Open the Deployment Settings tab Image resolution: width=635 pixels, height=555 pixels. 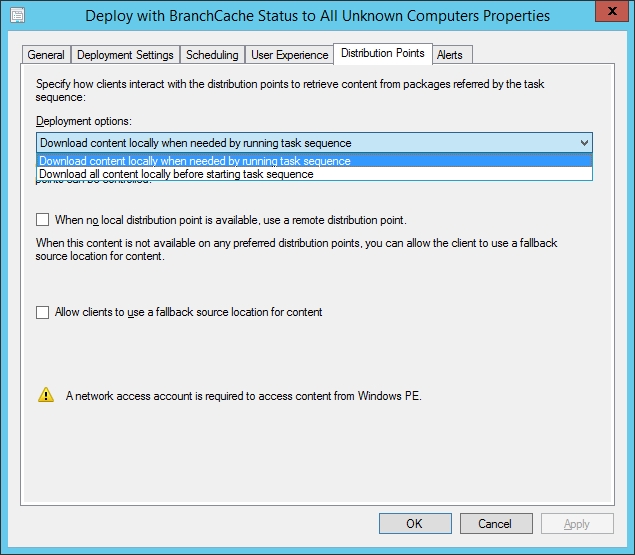[125, 55]
